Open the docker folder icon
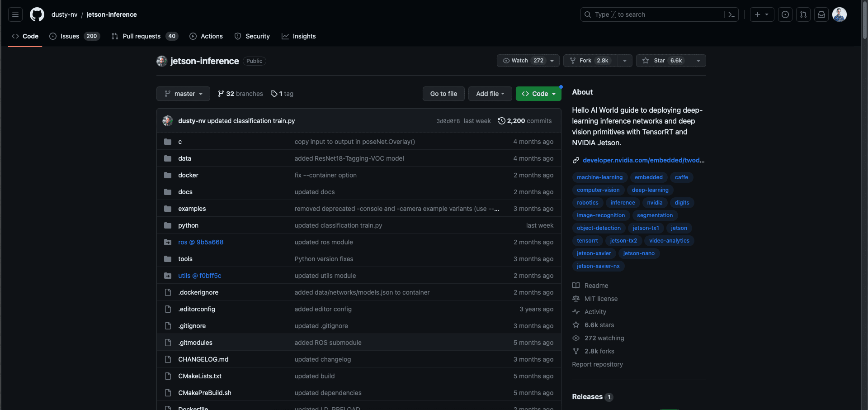Image resolution: width=868 pixels, height=410 pixels. pos(168,175)
